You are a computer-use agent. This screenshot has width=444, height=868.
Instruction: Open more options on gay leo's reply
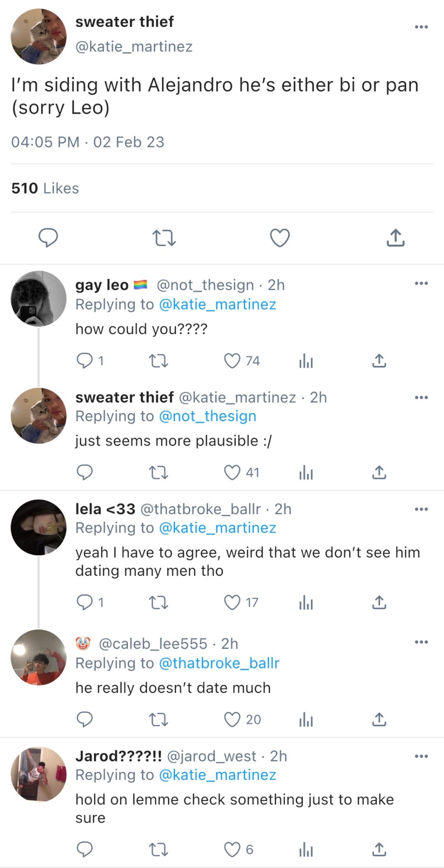pos(421,283)
